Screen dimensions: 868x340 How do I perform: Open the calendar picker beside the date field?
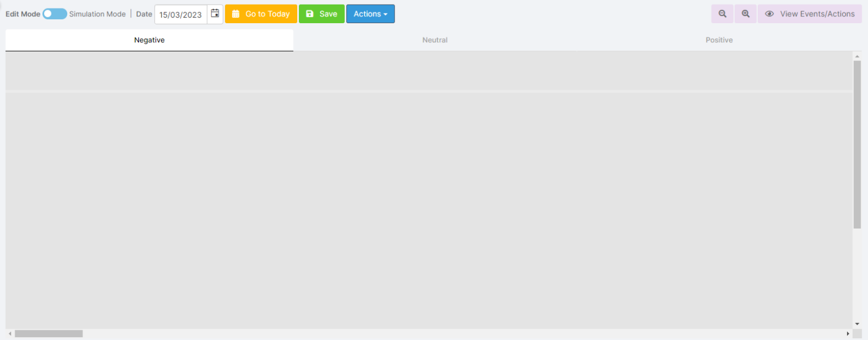pyautogui.click(x=215, y=14)
